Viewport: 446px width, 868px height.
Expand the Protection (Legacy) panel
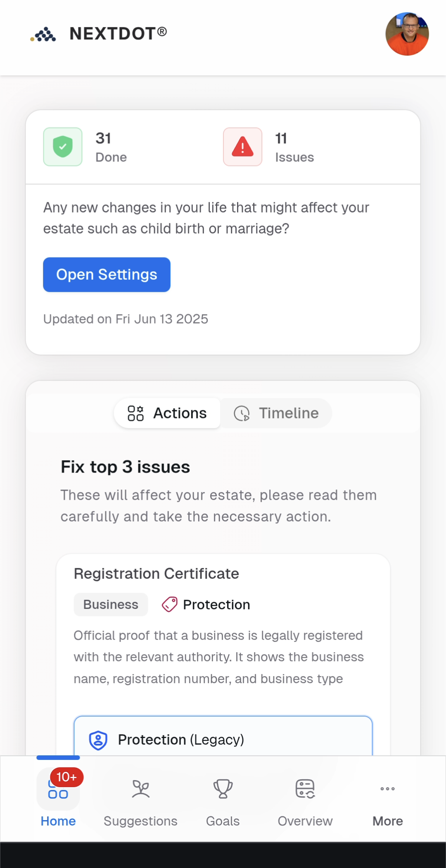point(223,739)
